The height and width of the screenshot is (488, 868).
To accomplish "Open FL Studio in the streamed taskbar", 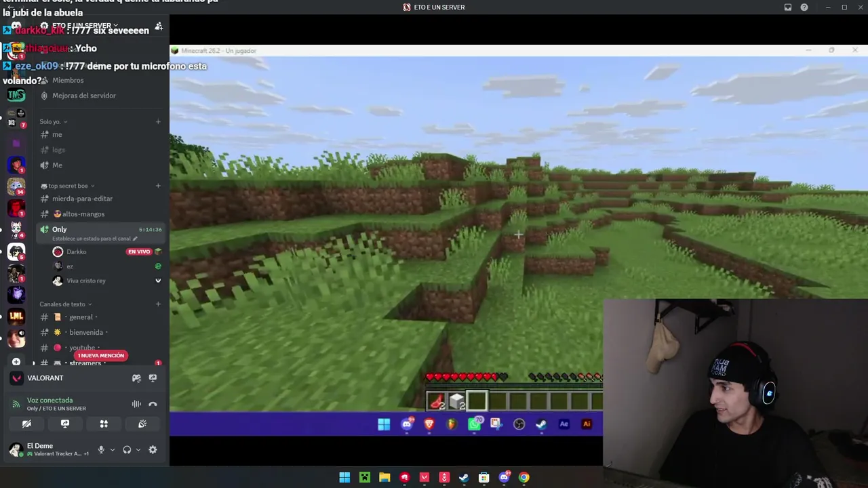I will (x=452, y=424).
